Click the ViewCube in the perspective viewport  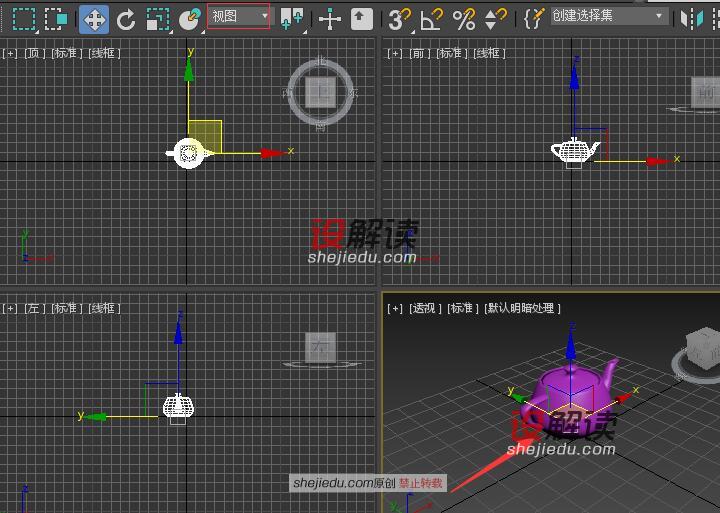pyautogui.click(x=703, y=348)
